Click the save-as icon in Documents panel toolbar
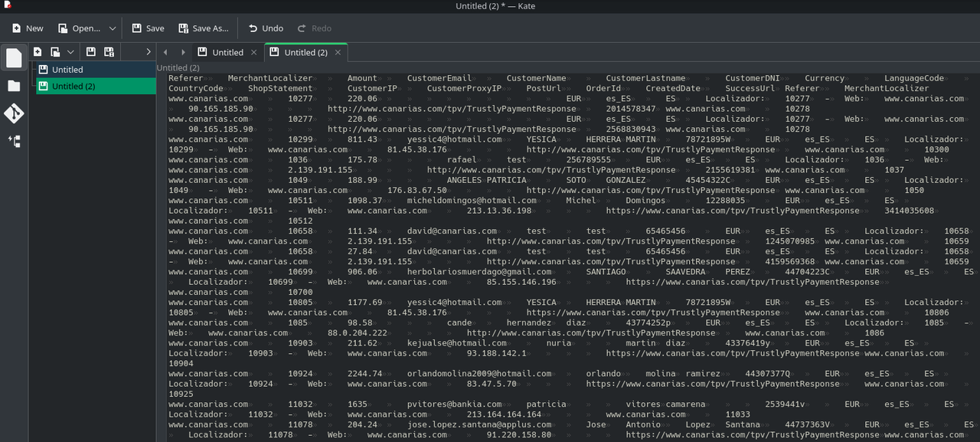The height and width of the screenshot is (442, 980). click(109, 52)
